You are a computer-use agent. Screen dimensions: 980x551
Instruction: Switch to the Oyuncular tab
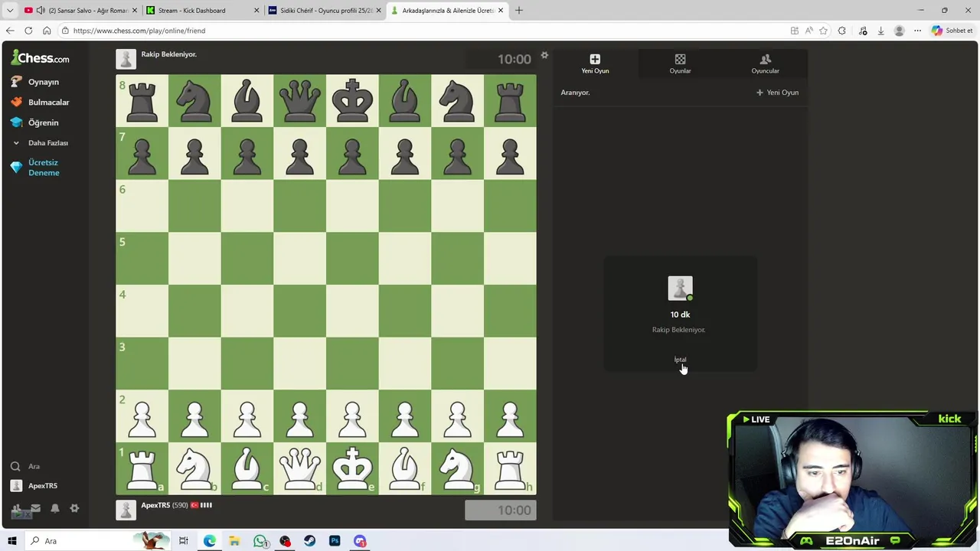(x=765, y=64)
